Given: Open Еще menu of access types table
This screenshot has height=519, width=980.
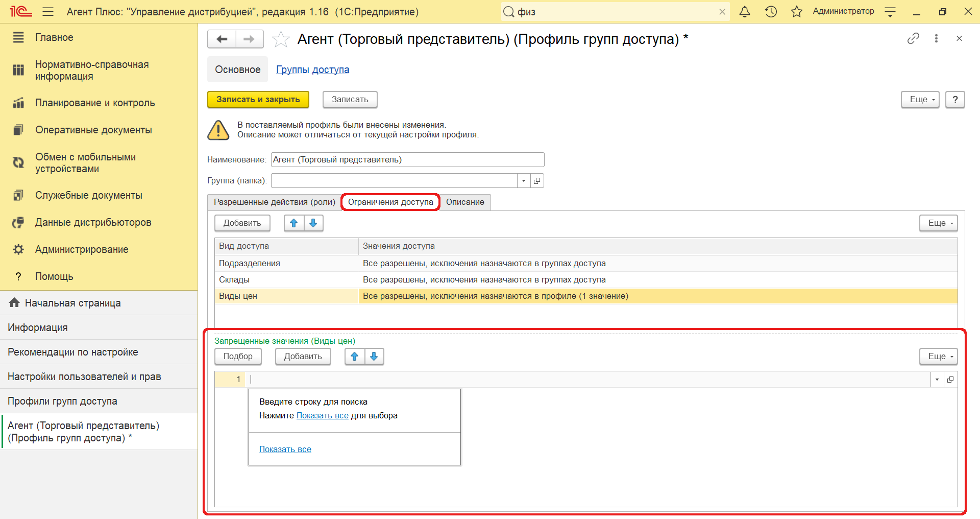Looking at the screenshot, I should click(939, 223).
